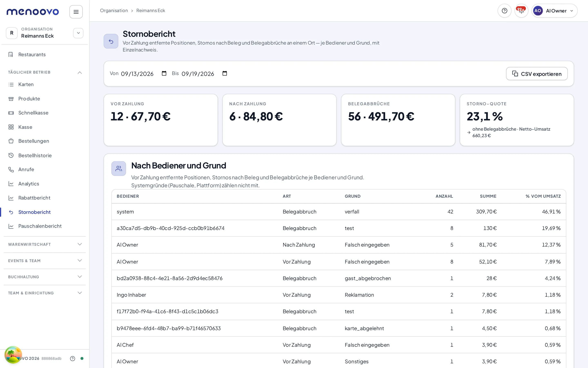588x368 pixels.
Task: Click the % vom Umsatz column header
Action: (x=543, y=196)
